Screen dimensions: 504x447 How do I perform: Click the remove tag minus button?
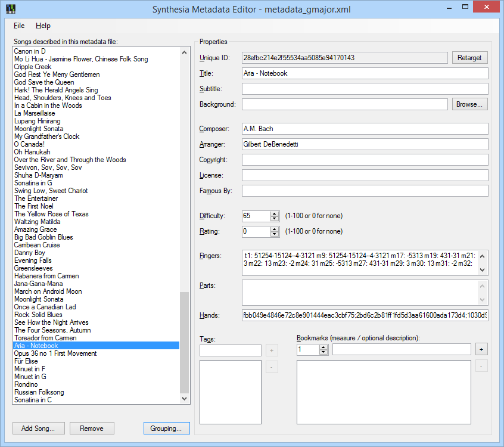[272, 367]
